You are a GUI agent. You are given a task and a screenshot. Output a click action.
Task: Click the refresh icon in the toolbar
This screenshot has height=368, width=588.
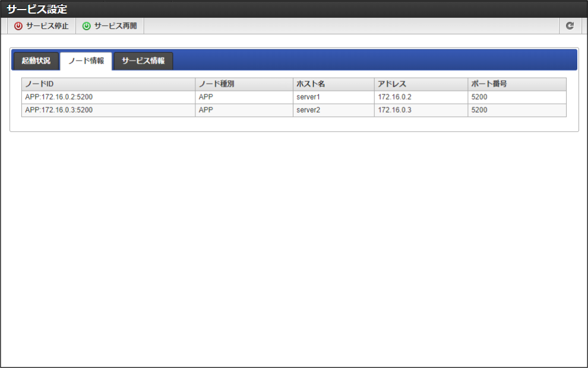tap(570, 26)
